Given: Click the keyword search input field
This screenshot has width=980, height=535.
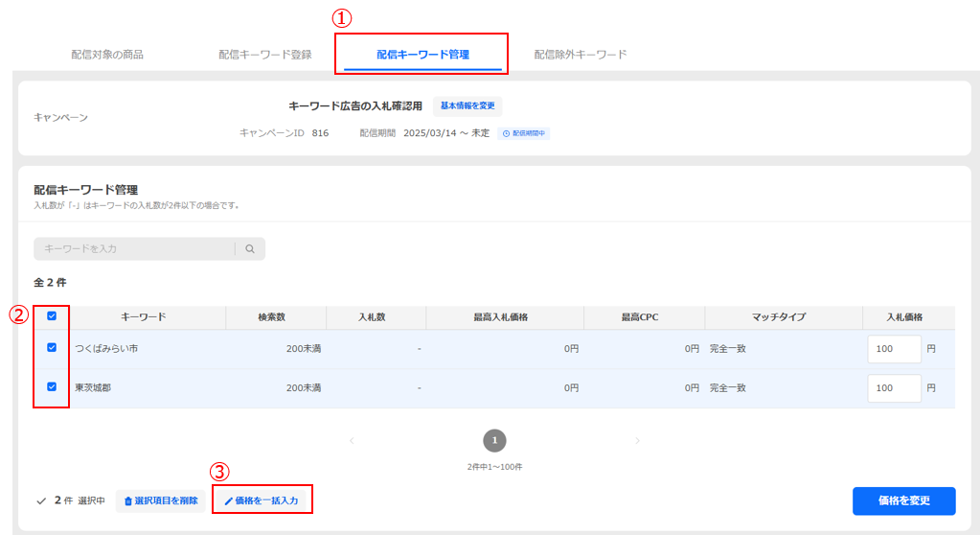Looking at the screenshot, I should coord(134,249).
